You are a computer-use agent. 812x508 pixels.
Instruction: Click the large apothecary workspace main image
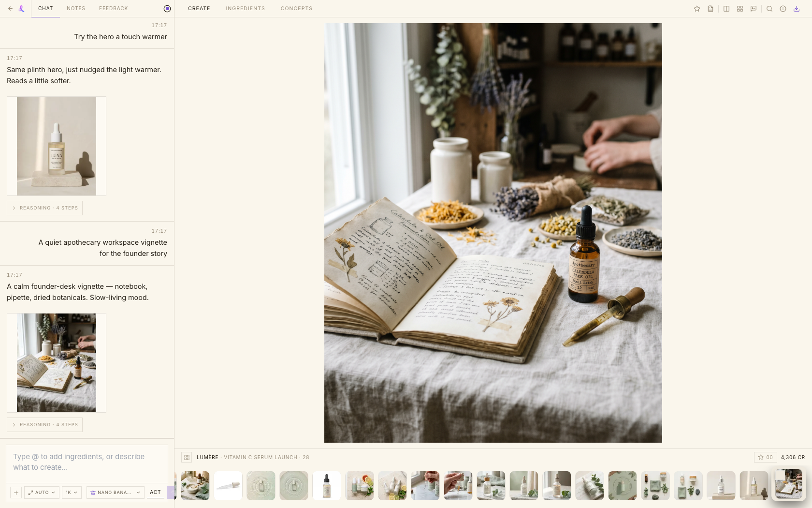pyautogui.click(x=493, y=233)
